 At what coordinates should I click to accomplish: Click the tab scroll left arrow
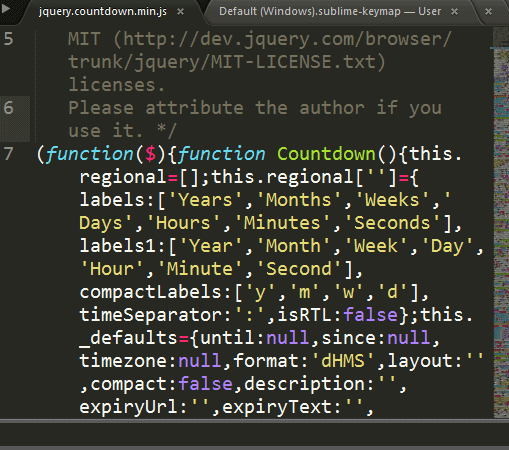pyautogui.click(x=6, y=8)
